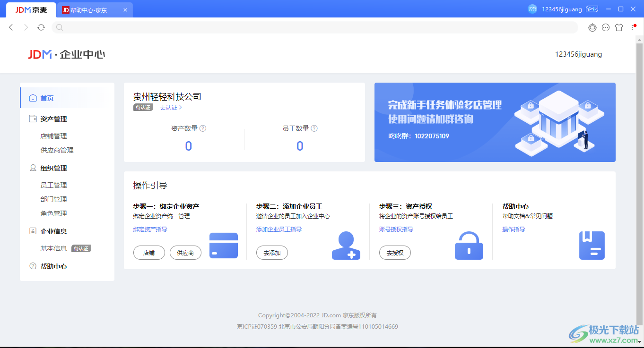Open 部门管理 in the sidebar
Image resolution: width=644 pixels, height=348 pixels.
pos(54,199)
